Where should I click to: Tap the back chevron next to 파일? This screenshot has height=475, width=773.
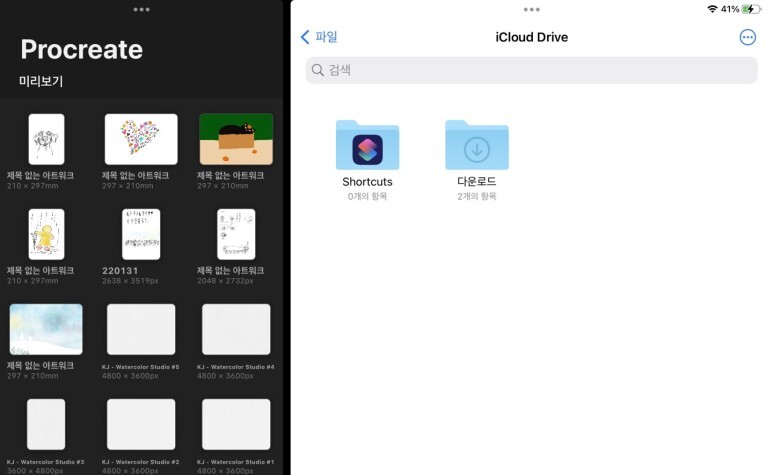(305, 37)
